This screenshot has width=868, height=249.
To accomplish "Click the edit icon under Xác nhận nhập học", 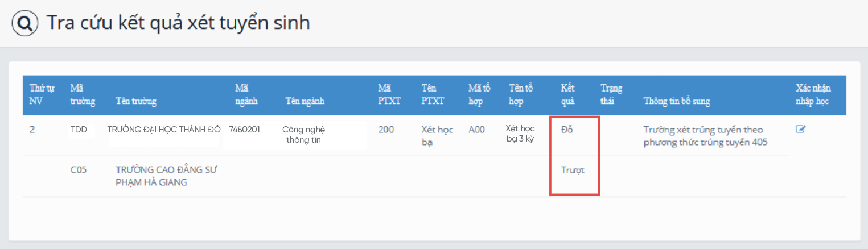I will tap(801, 129).
